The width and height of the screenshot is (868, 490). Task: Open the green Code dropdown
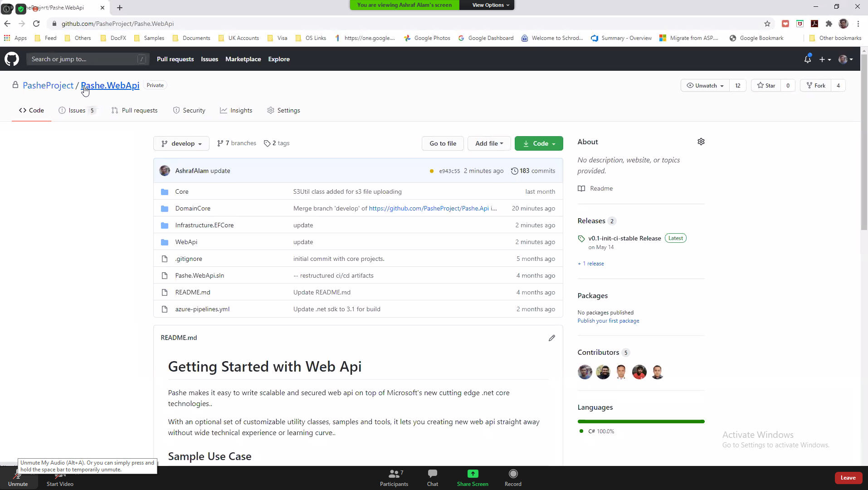click(539, 143)
